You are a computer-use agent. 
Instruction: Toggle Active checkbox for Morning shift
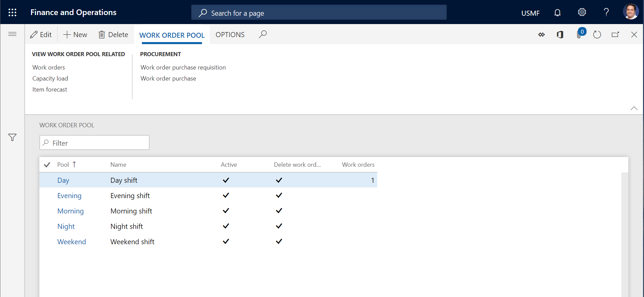(226, 210)
